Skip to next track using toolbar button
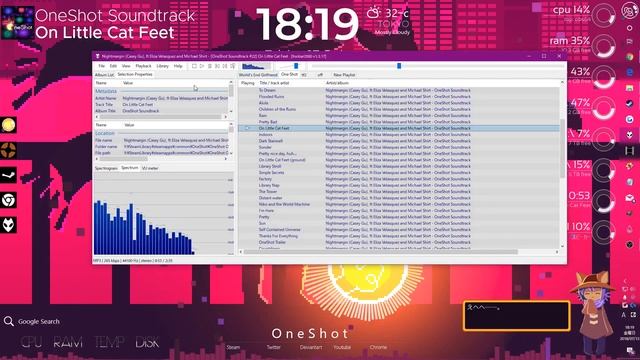640x360 pixels. pyautogui.click(x=225, y=66)
